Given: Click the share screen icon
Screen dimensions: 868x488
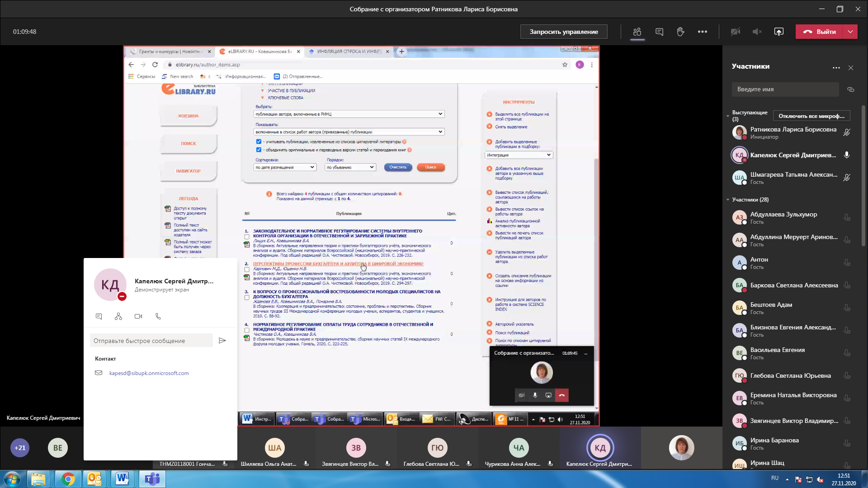Looking at the screenshot, I should [778, 32].
